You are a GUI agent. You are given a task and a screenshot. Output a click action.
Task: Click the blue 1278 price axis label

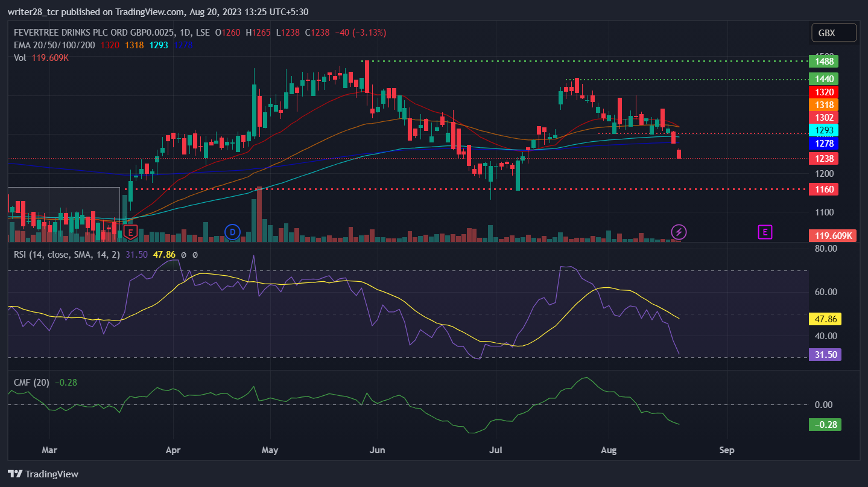[824, 144]
